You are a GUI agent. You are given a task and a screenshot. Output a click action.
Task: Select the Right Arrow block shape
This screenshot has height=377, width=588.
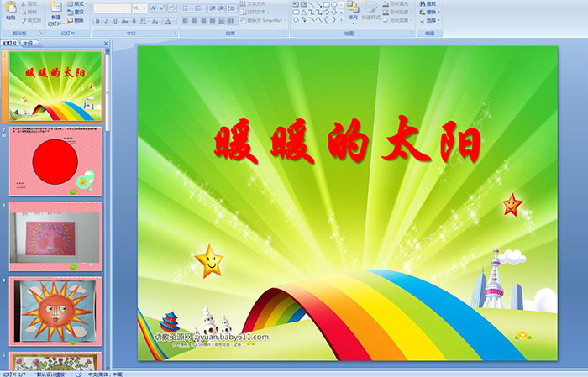[x=326, y=12]
